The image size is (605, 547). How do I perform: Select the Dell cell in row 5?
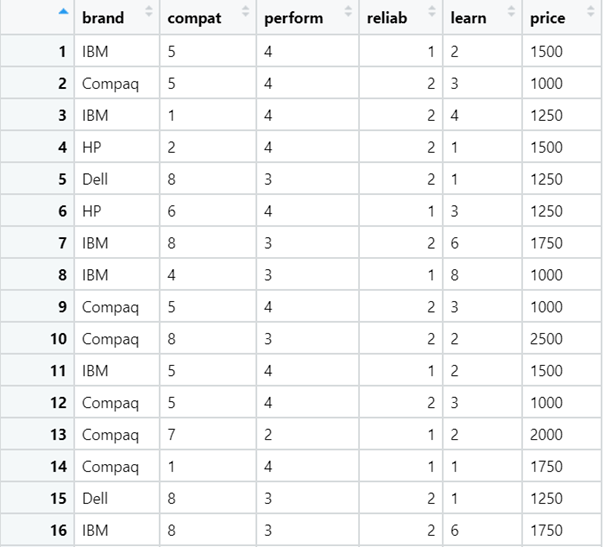click(x=95, y=180)
